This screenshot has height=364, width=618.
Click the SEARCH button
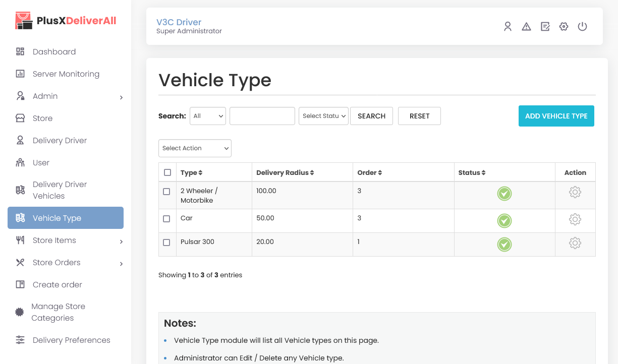coord(371,116)
